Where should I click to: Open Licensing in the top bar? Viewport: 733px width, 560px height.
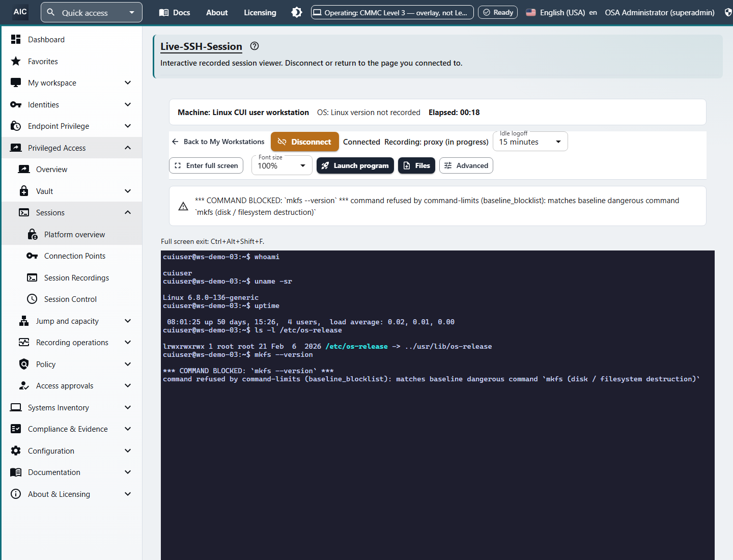click(x=260, y=12)
